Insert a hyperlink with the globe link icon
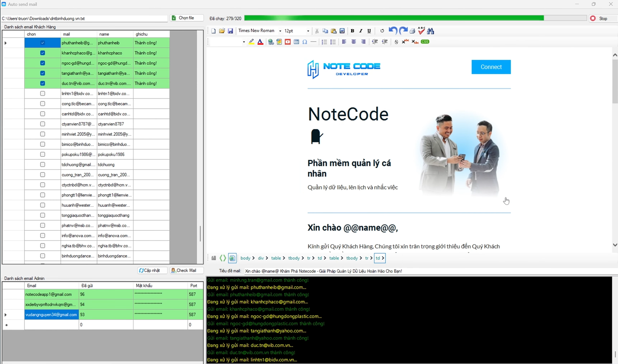The image size is (618, 364). click(271, 42)
